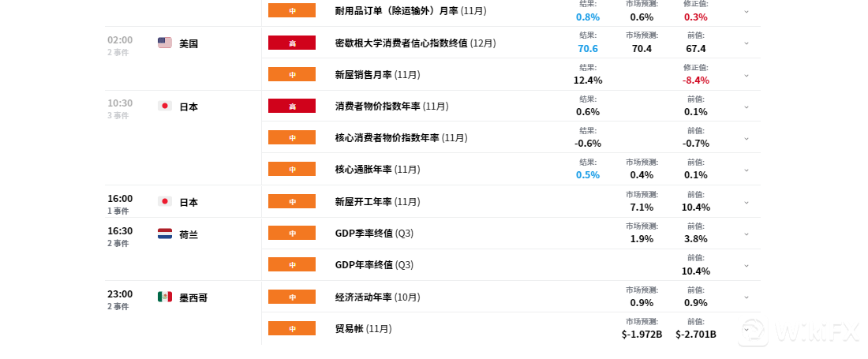Open the 核心消费者物价指数年率 event
Screen dimensions: 868x359
[401, 138]
